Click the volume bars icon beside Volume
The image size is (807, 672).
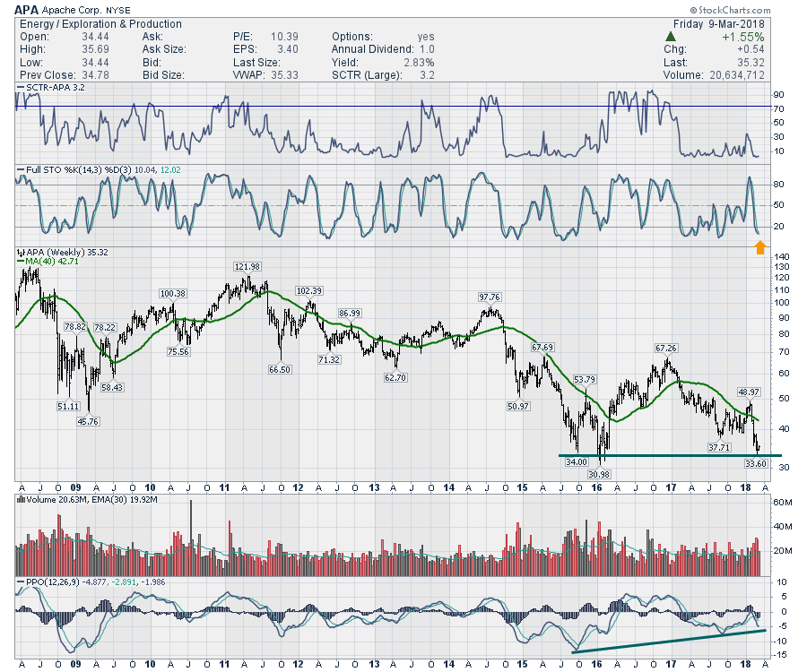[22, 499]
